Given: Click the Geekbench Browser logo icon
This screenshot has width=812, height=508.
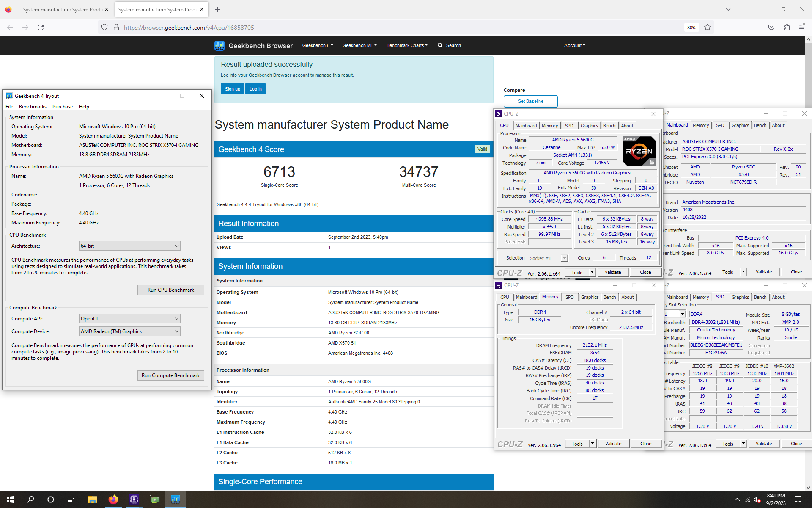Looking at the screenshot, I should (219, 45).
